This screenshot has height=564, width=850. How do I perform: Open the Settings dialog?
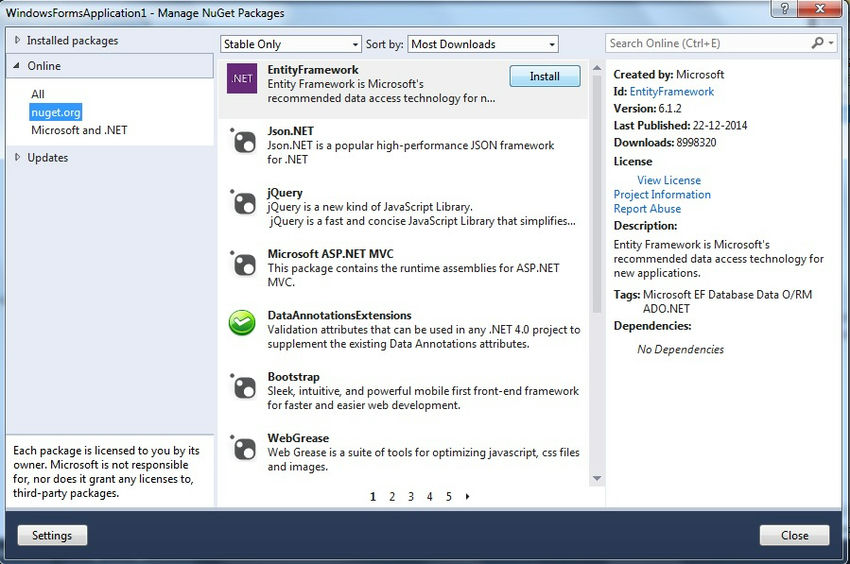click(52, 535)
